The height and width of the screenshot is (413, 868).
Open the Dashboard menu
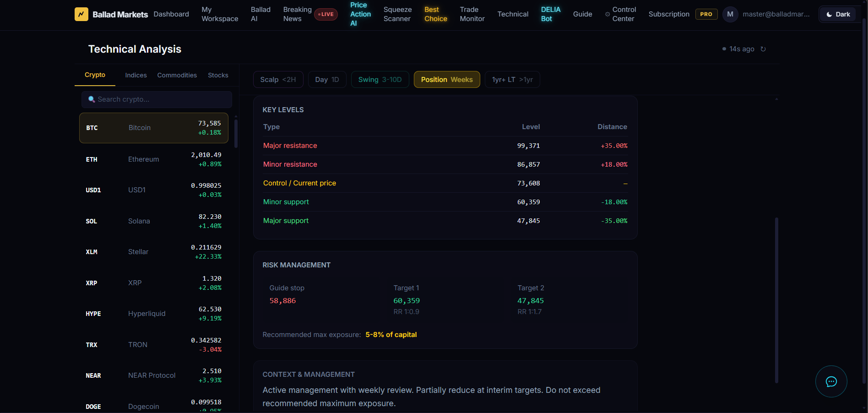pyautogui.click(x=171, y=14)
